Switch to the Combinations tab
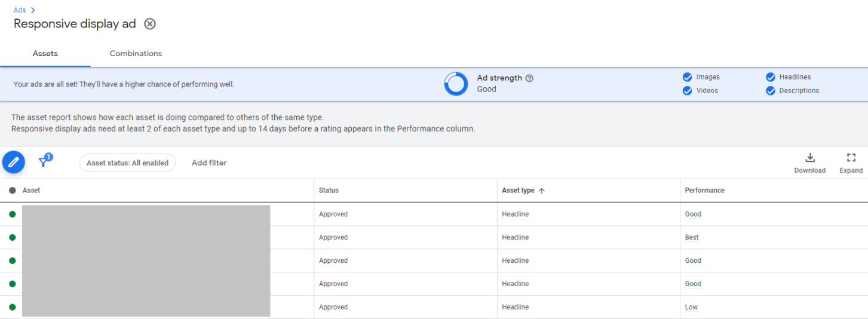Screen dimensions: 868x319 click(136, 54)
